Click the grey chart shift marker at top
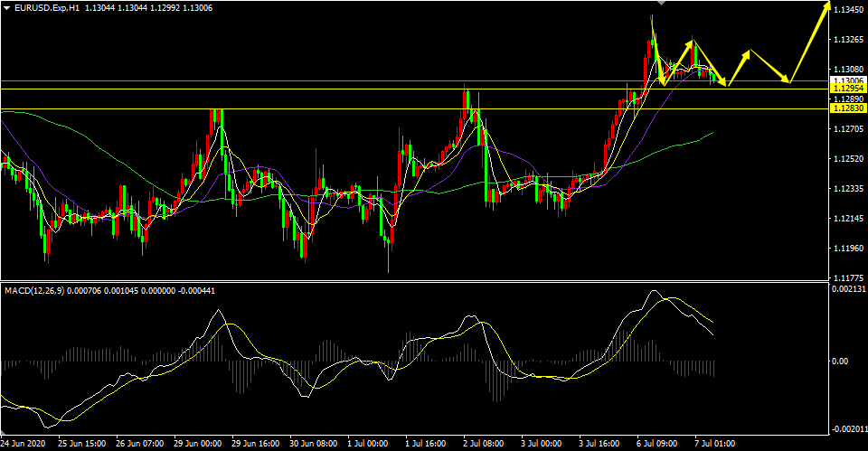 (x=660, y=3)
